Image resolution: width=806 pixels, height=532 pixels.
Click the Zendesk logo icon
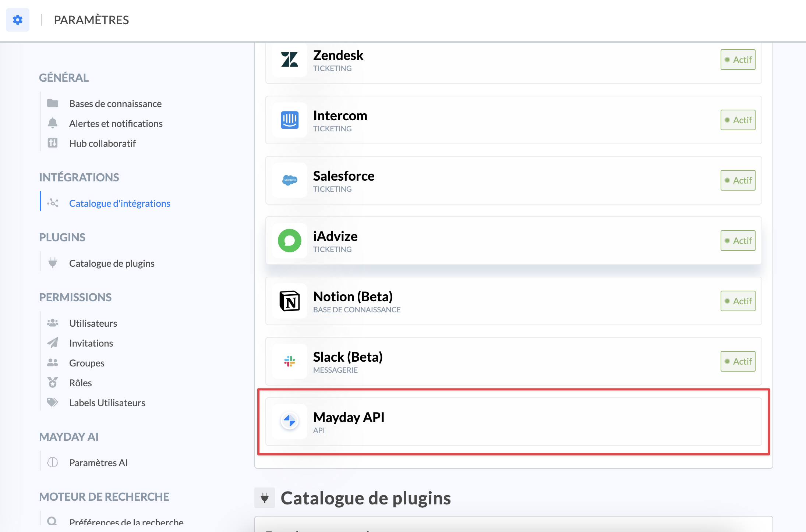pyautogui.click(x=290, y=60)
